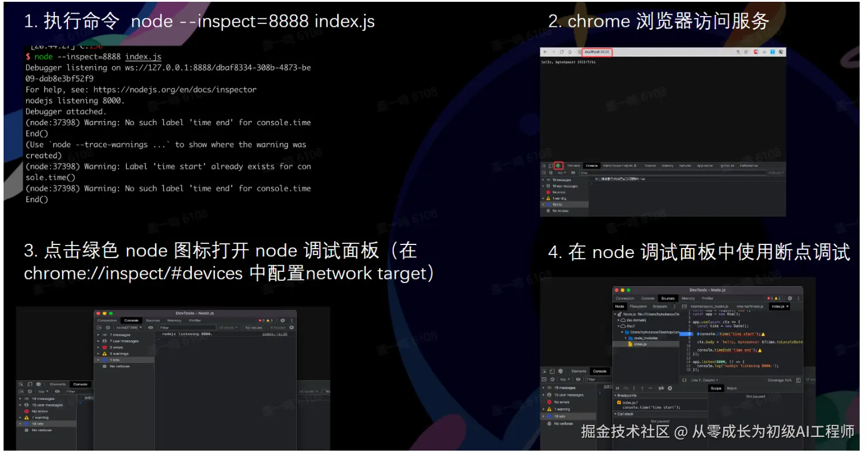868x453 pixels.
Task: Reload the page in step 2 Chrome
Action: [561, 52]
